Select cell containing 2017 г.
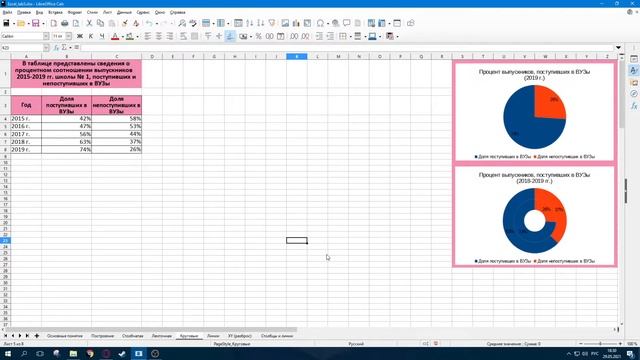 [x=26, y=134]
